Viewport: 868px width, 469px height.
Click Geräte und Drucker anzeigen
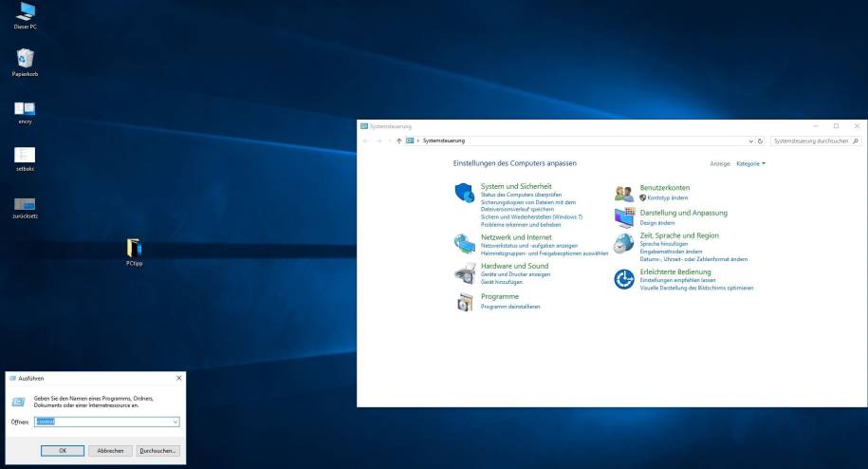(x=515, y=274)
